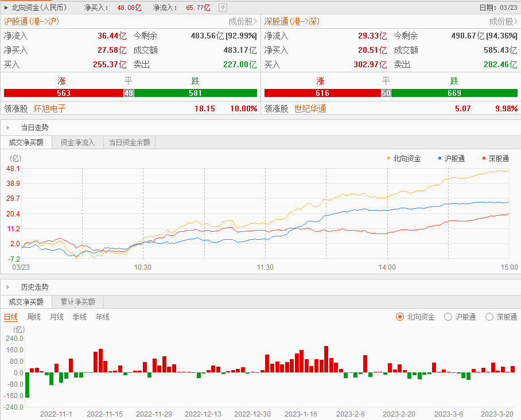Switch to the 当日资金余额 tab
The image size is (521, 420).
click(129, 143)
